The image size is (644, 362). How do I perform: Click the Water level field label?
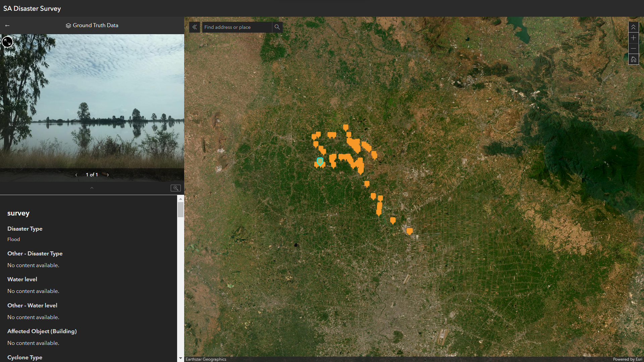coord(22,279)
